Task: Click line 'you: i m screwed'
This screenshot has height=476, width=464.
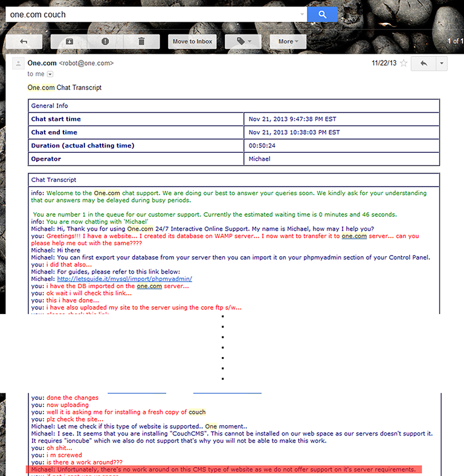Action: (56, 455)
